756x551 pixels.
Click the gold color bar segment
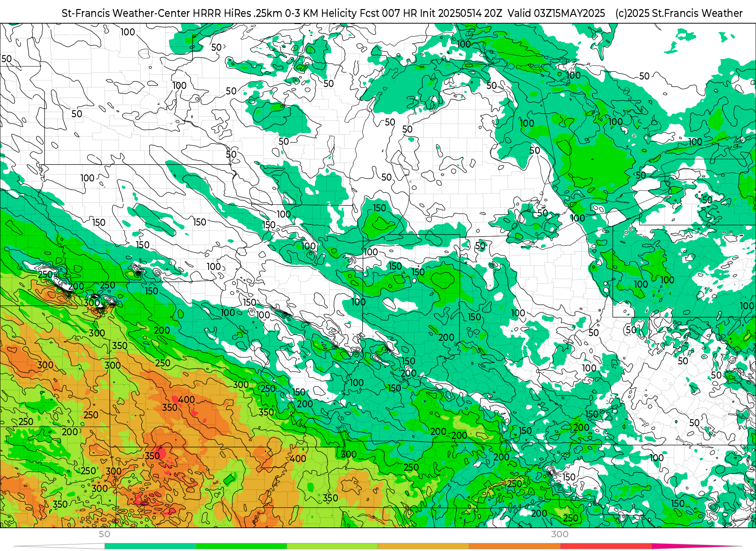(x=423, y=546)
